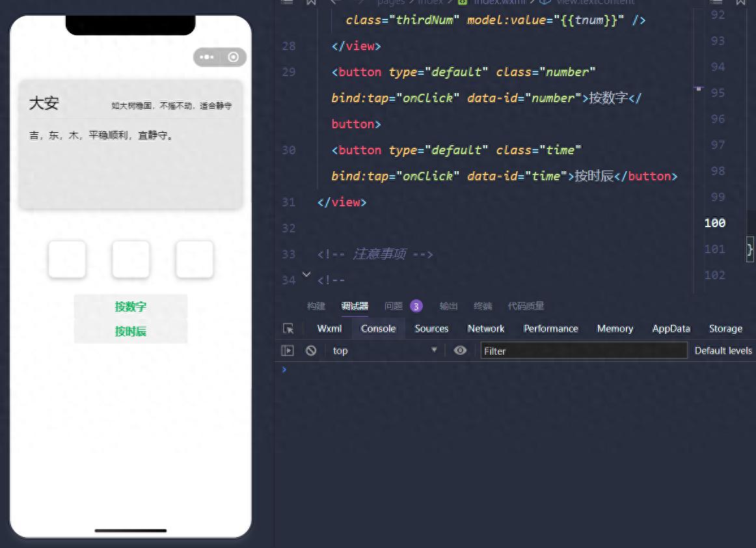Tap the 按数字 button in simulator

(x=131, y=307)
